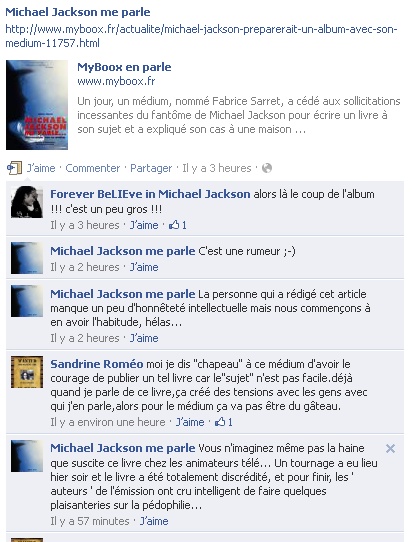Like the 'C'est une rumeur' comment
The height and width of the screenshot is (542, 416).
(144, 267)
